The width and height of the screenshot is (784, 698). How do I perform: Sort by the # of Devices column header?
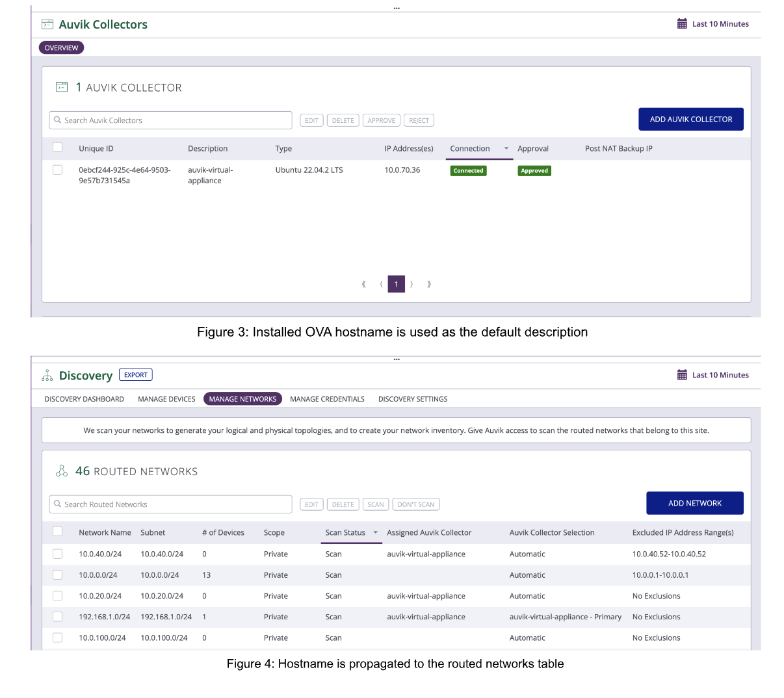223,533
